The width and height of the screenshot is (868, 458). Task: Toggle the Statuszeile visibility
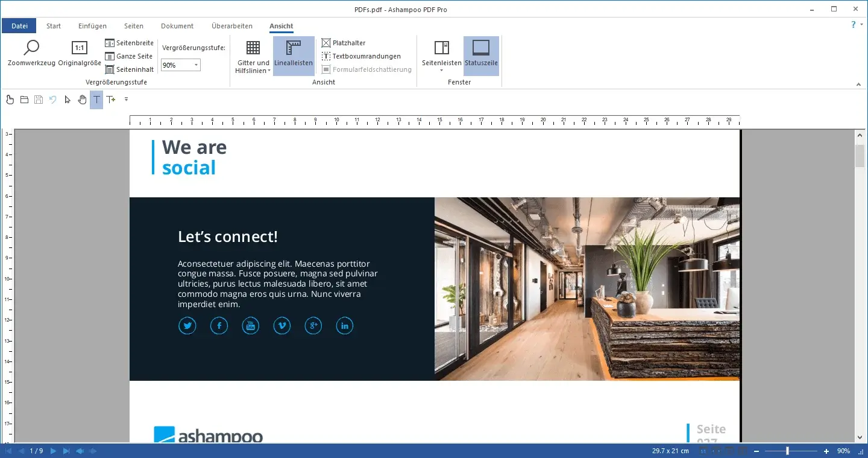point(481,56)
